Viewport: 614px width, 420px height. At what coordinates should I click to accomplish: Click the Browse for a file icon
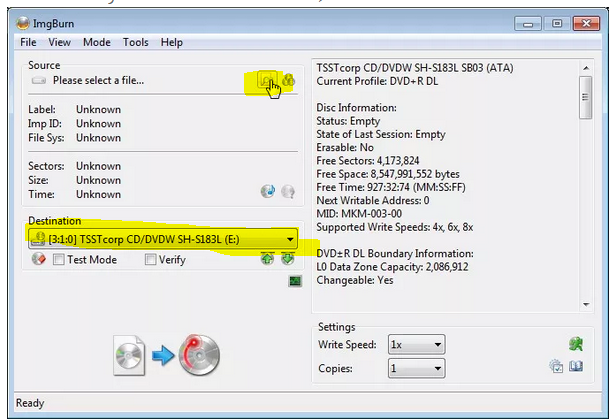(267, 80)
